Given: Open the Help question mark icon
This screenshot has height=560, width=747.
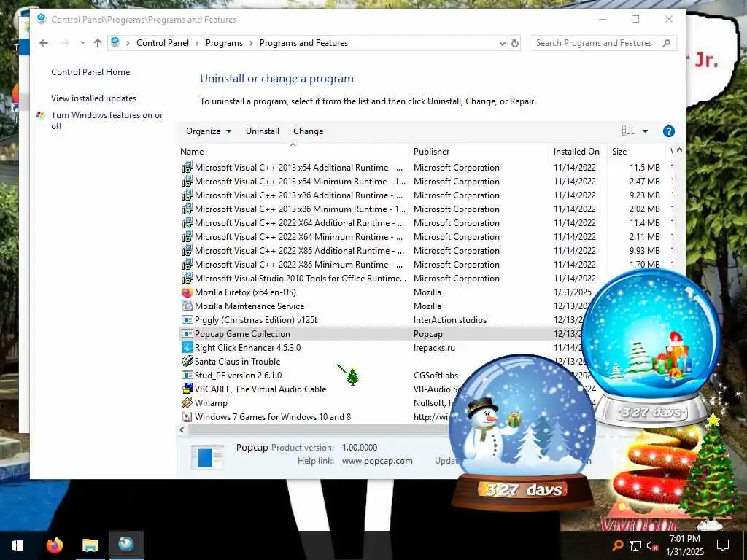Looking at the screenshot, I should pos(668,131).
